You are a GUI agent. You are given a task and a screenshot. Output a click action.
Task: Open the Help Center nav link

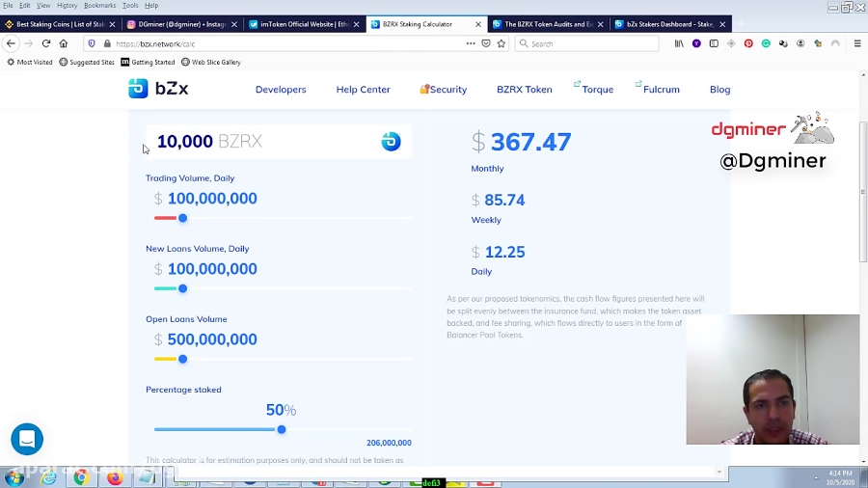point(364,89)
